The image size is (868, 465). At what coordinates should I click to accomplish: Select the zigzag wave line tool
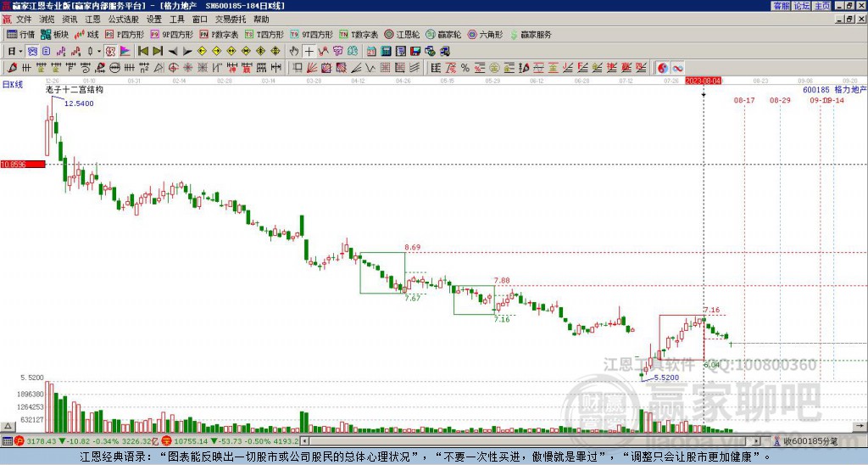tap(370, 68)
